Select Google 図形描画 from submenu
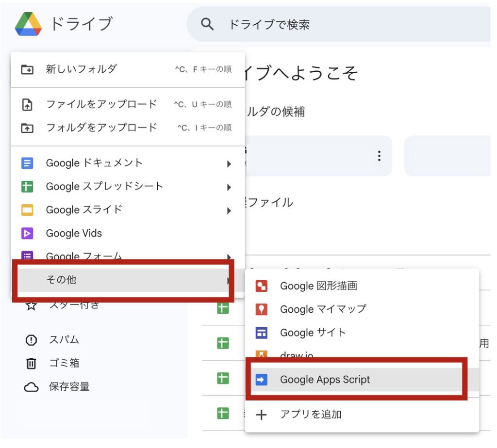This screenshot has height=448, width=497. tap(362, 286)
